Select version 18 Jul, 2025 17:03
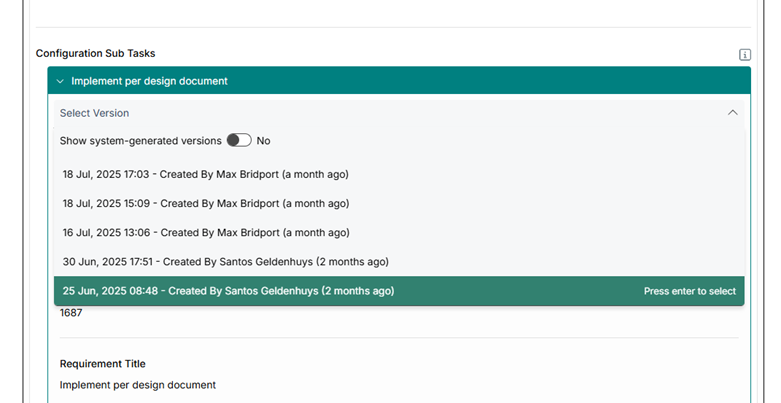781x403 pixels. pos(399,174)
